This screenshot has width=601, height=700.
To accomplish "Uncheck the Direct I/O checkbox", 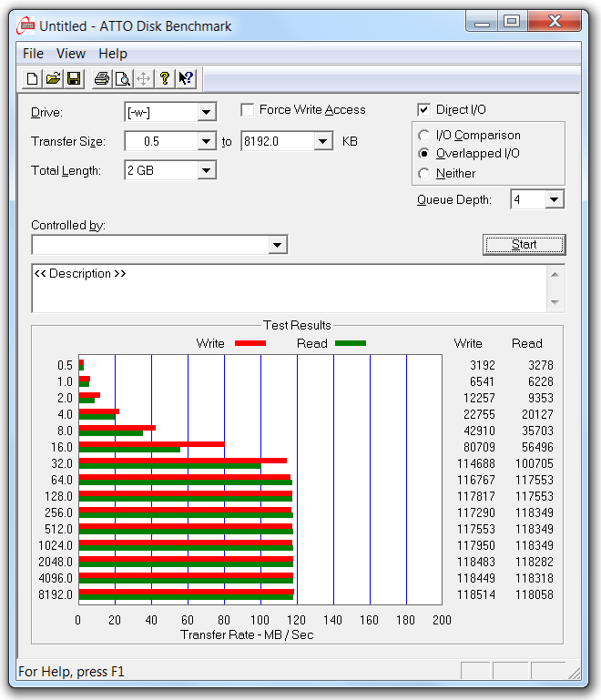I will tap(423, 110).
